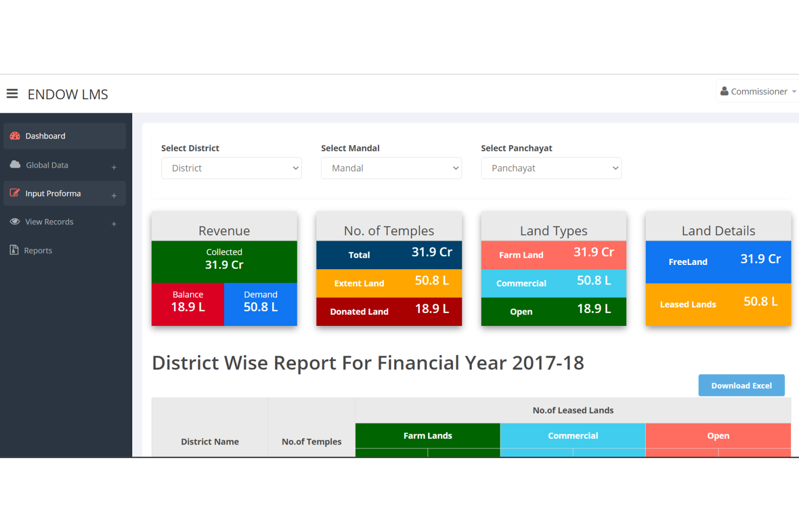Click the Select Mandal label
The width and height of the screenshot is (799, 532).
(350, 148)
